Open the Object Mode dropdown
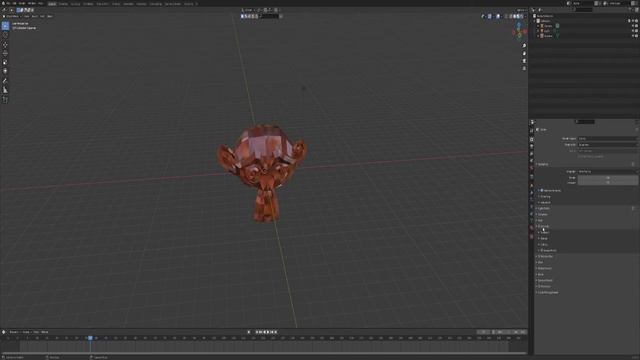640x360 pixels. point(11,16)
